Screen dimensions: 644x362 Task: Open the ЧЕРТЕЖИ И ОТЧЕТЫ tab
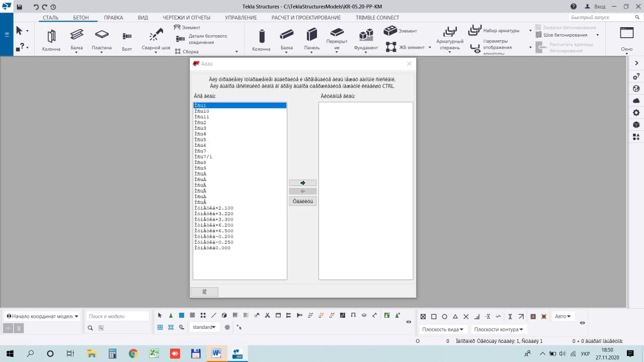(x=186, y=18)
